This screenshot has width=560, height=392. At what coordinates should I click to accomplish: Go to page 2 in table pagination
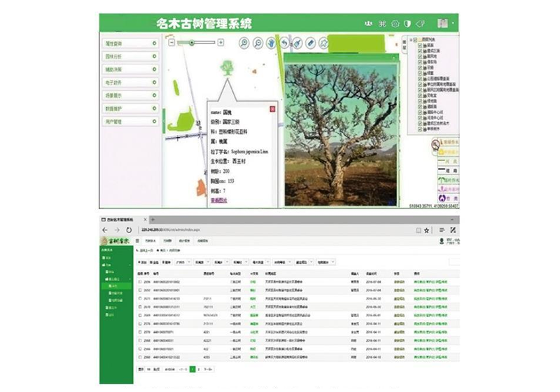pos(199,368)
